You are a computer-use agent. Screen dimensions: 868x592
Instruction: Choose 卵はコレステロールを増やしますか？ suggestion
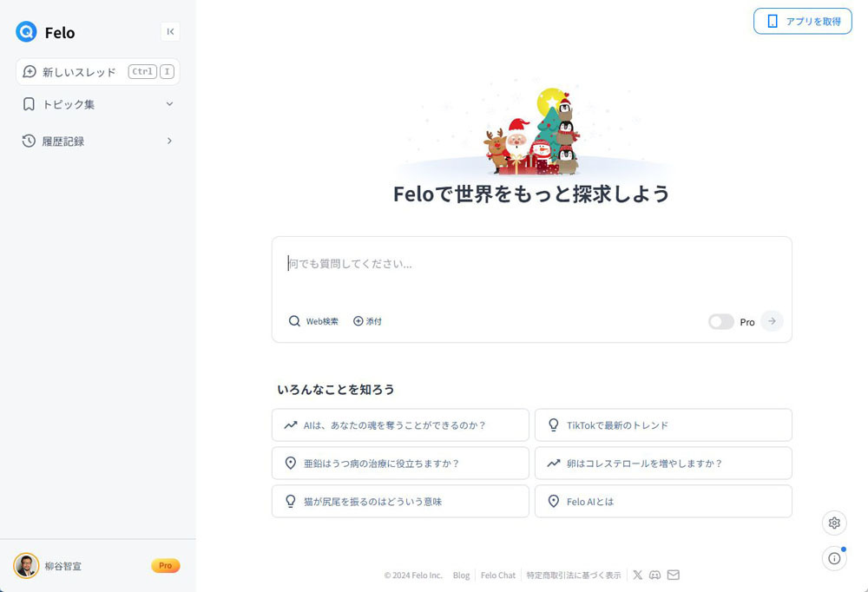tap(663, 464)
